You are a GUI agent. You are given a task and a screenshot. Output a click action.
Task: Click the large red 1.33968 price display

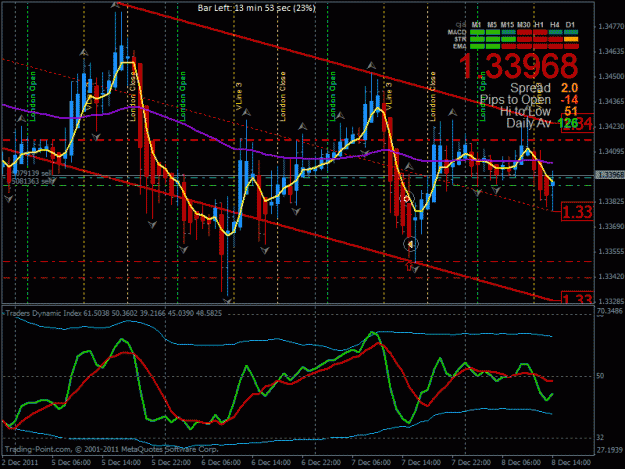[519, 66]
